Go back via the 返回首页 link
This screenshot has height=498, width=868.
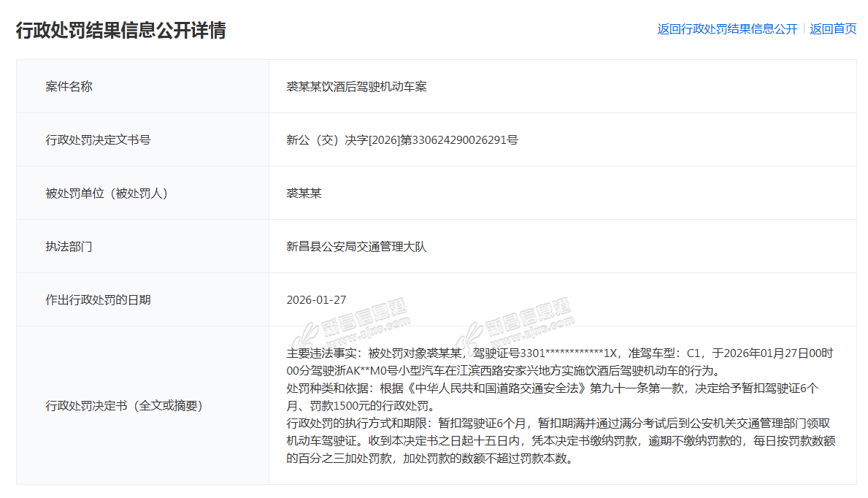coord(833,29)
